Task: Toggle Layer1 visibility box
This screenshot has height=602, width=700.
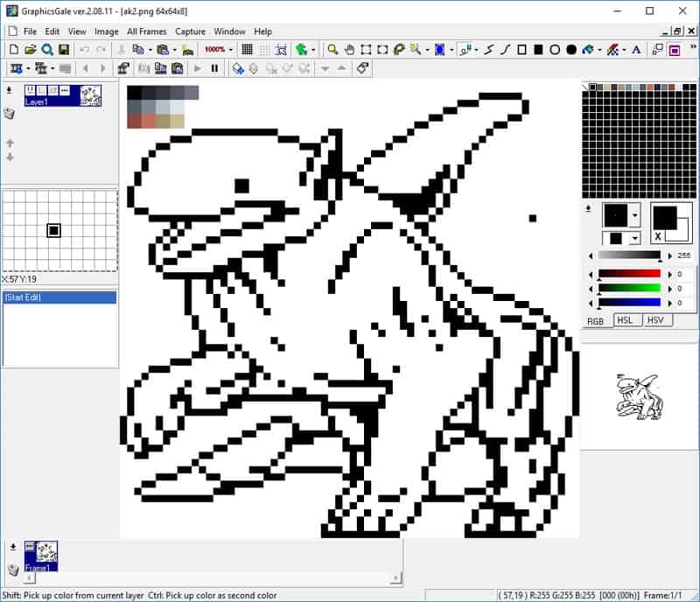Action: [30, 90]
